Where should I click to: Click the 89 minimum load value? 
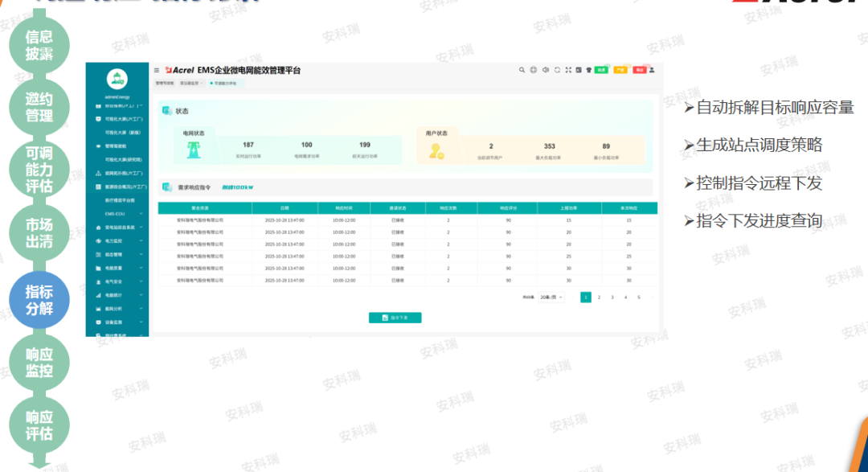[606, 146]
